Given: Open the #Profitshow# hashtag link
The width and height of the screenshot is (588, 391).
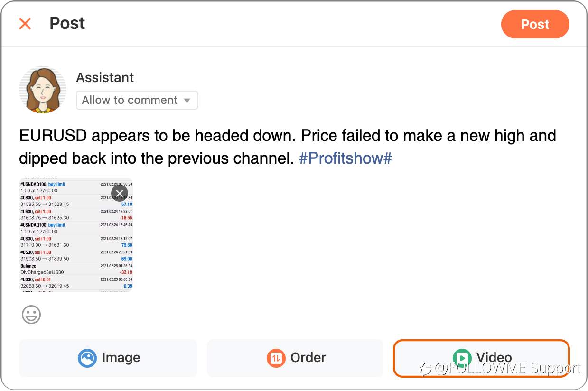Looking at the screenshot, I should (x=345, y=158).
